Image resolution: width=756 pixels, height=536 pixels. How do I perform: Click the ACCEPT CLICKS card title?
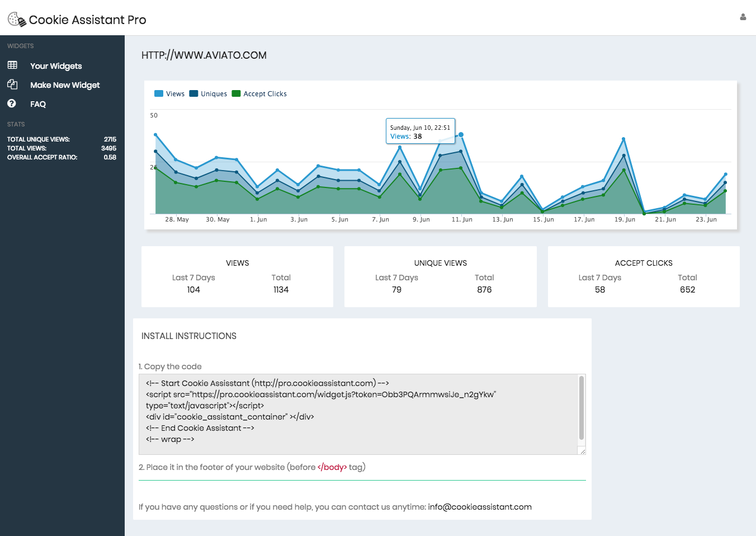click(644, 263)
